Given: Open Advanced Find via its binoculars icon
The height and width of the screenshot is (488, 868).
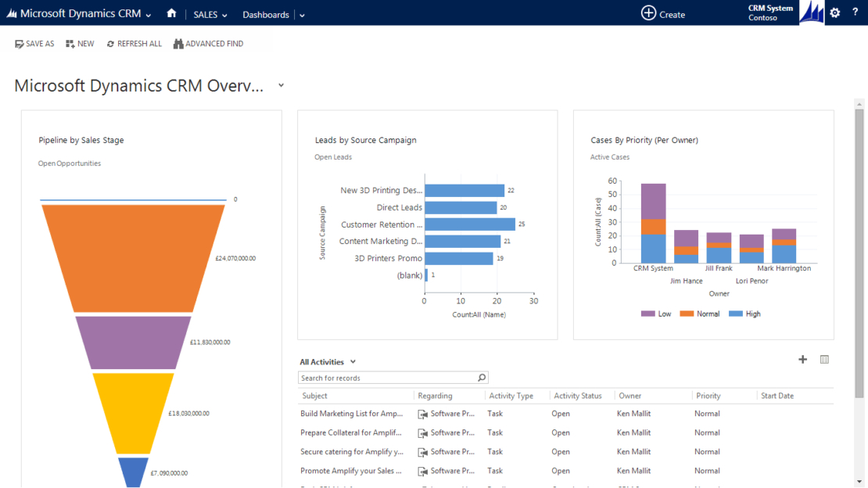Looking at the screenshot, I should (x=178, y=44).
